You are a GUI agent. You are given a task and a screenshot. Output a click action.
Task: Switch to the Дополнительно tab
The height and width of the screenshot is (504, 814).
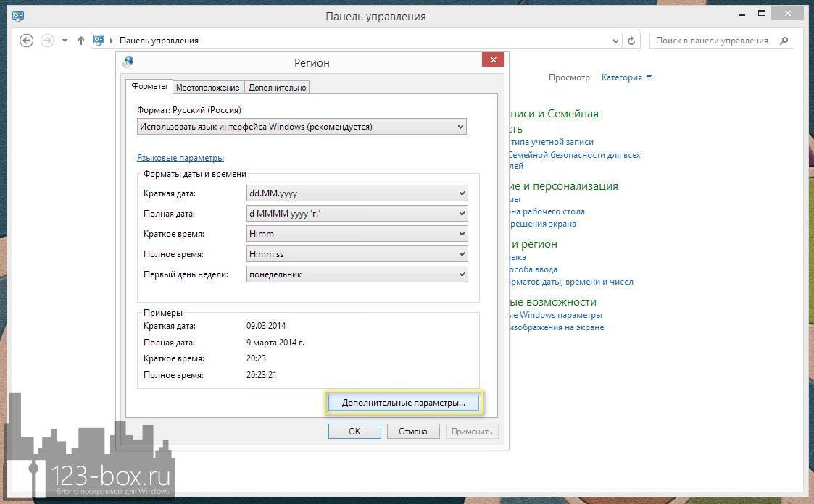[277, 87]
